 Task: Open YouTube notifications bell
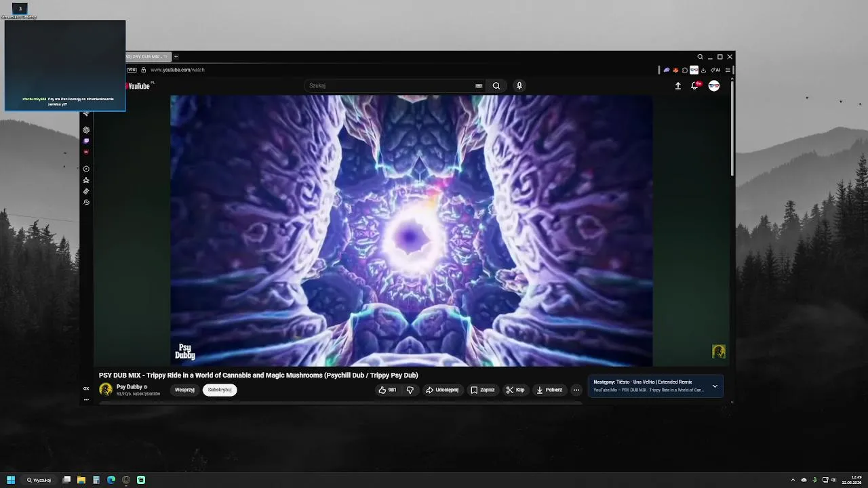click(694, 85)
